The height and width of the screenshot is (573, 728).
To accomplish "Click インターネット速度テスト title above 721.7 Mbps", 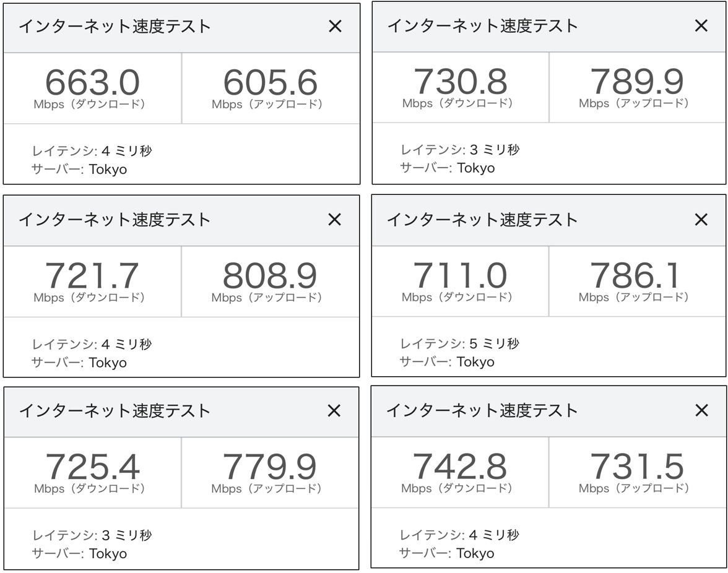I will tap(115, 220).
